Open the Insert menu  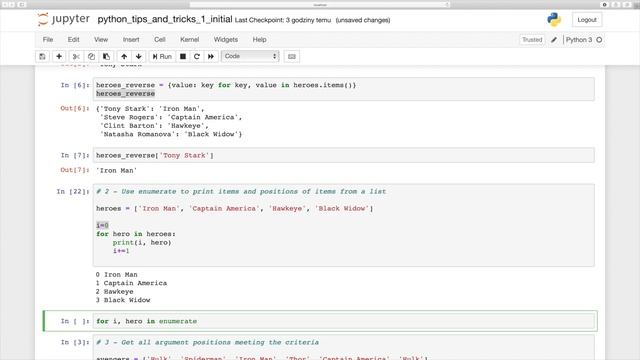click(x=131, y=40)
